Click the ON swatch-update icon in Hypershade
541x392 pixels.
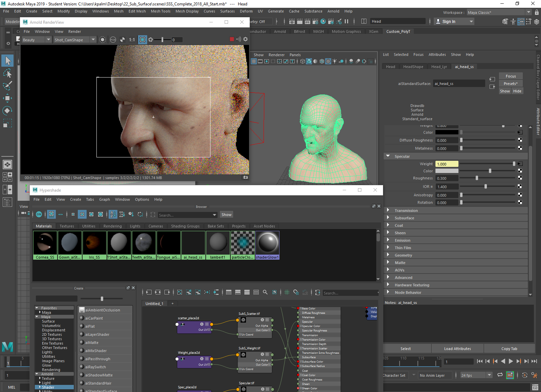(39, 214)
